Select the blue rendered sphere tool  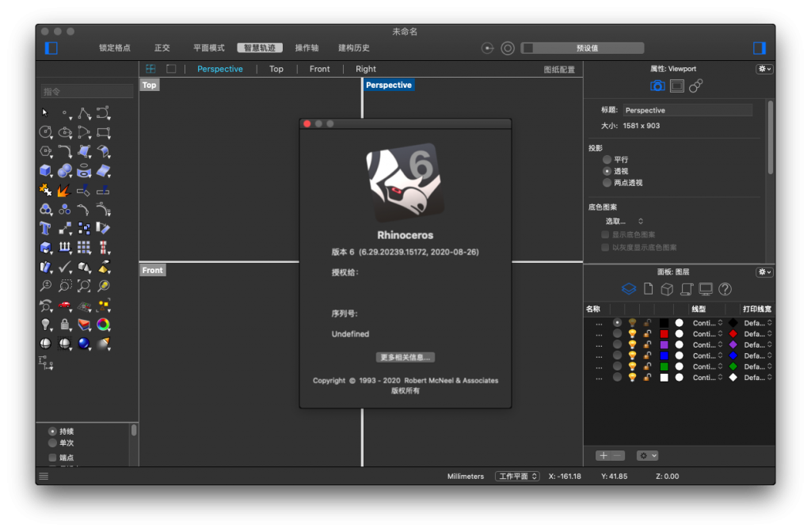(x=84, y=344)
